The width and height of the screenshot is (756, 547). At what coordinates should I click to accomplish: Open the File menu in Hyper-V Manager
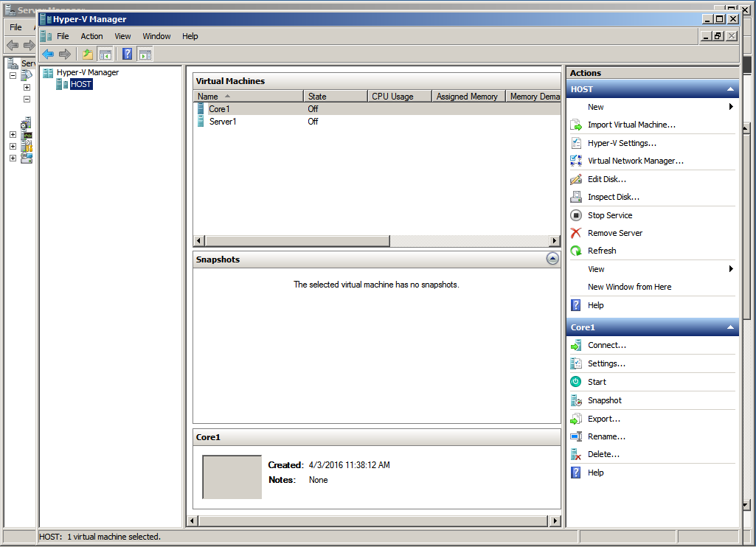coord(63,36)
